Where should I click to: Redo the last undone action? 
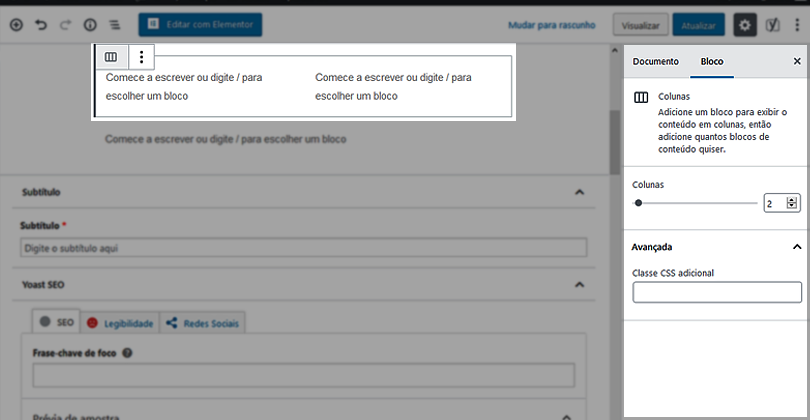[x=66, y=25]
